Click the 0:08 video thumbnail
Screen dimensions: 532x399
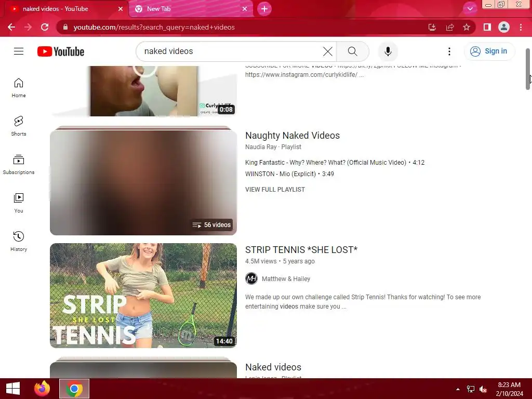[x=143, y=91]
